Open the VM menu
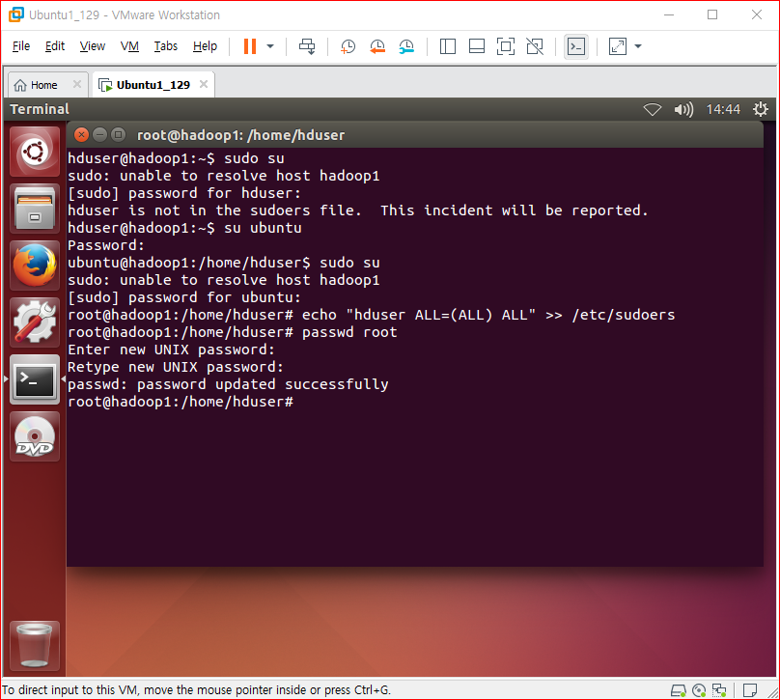780x700 pixels. point(129,46)
